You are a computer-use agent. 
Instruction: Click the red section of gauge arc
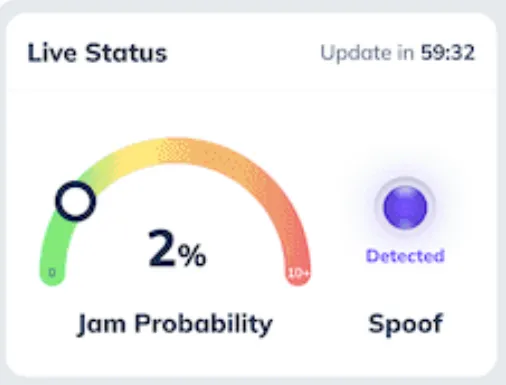296,247
